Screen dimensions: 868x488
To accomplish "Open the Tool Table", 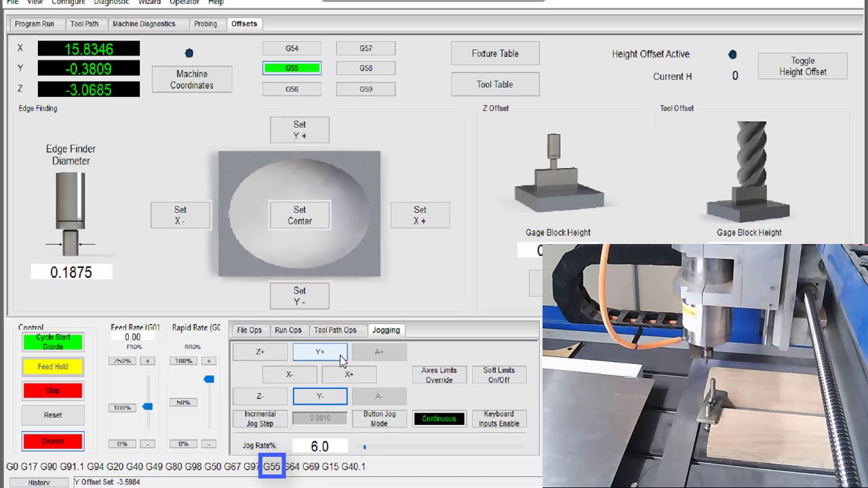I will [495, 85].
